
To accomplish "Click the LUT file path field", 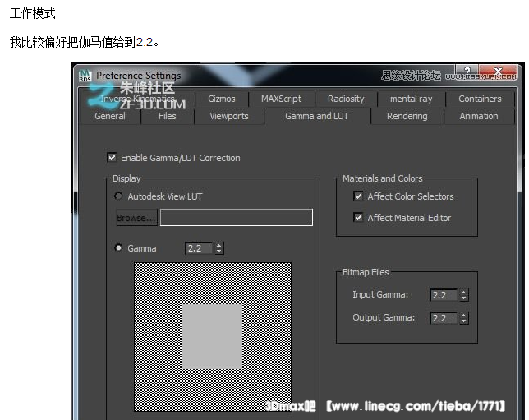I will (237, 218).
